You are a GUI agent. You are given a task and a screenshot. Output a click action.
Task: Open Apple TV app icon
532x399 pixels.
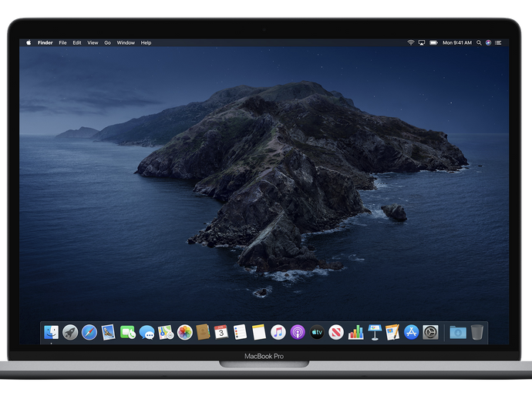tap(317, 332)
